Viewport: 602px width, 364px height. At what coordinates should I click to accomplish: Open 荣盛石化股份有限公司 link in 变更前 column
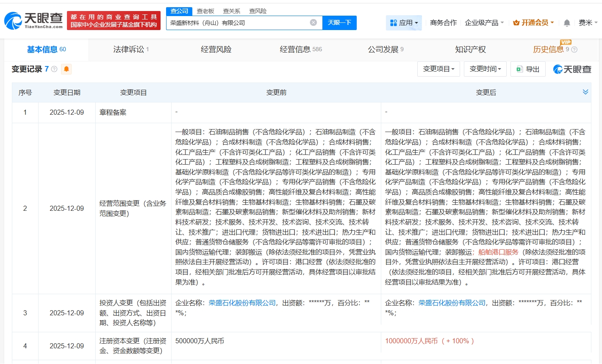pos(242,303)
